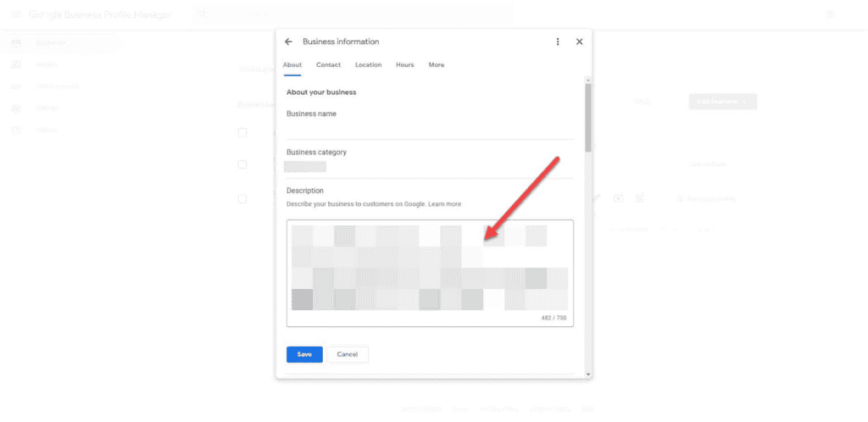Tick the second business row checkbox
Viewport: 868px width, 422px height.
(x=242, y=164)
